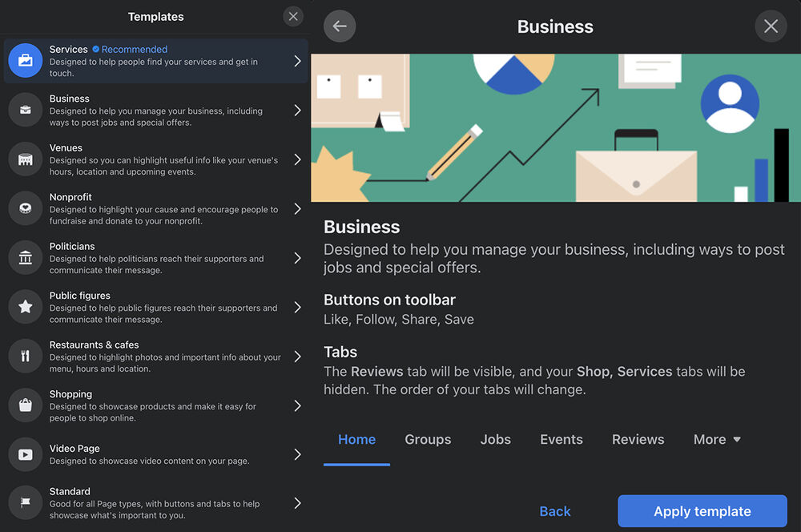Click the Politicians government building icon

pos(25,257)
